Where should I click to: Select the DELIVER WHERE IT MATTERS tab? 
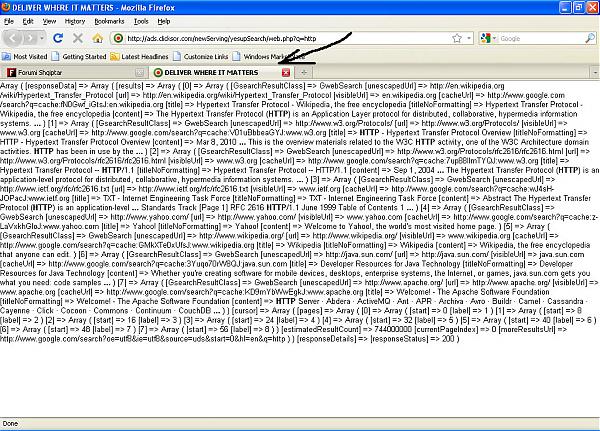tap(220, 72)
